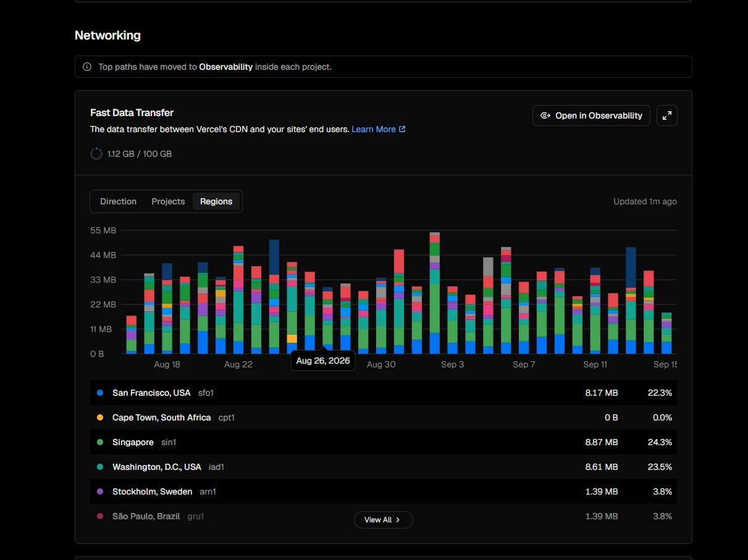Click the usage ring beside 1.12 GB
Image resolution: width=748 pixels, height=560 pixels.
pos(96,154)
